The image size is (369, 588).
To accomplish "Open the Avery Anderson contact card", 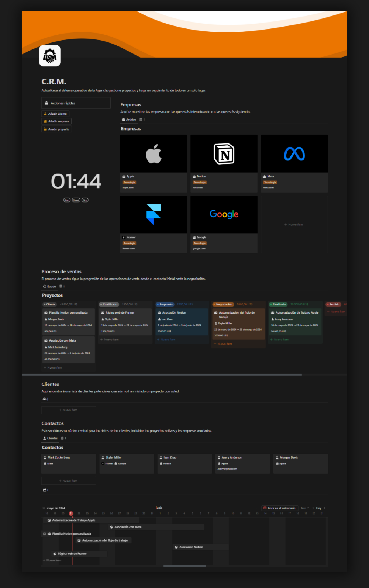I will click(x=242, y=464).
